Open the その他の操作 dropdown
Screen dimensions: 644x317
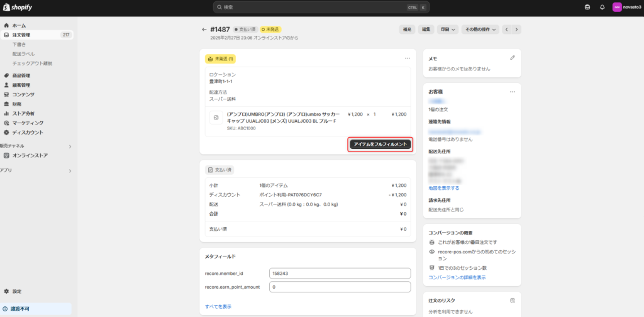click(480, 30)
